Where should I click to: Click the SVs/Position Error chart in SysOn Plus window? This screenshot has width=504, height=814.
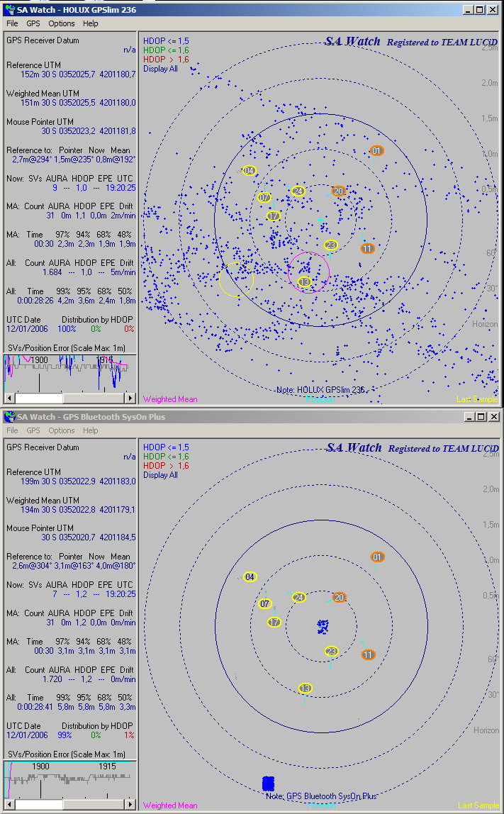[x=70, y=780]
